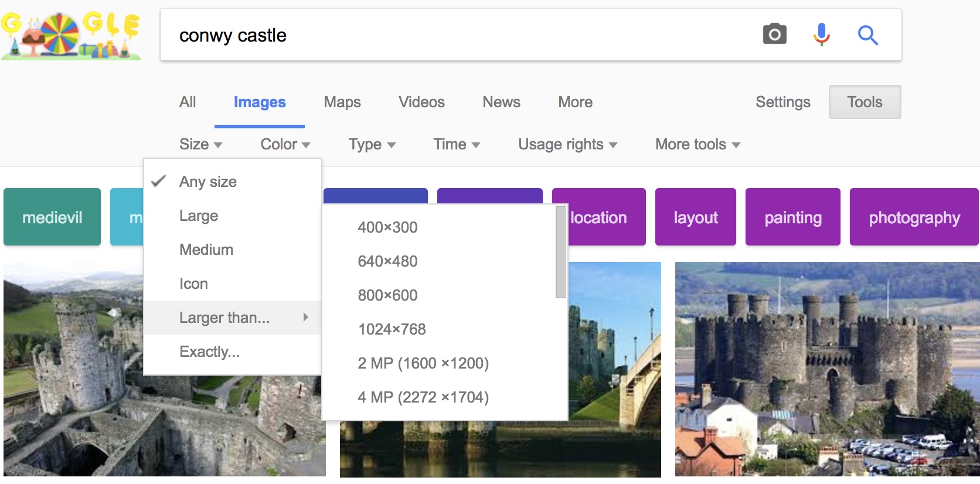Pick larger than 800×600
This screenshot has height=484, width=980.
[x=438, y=295]
